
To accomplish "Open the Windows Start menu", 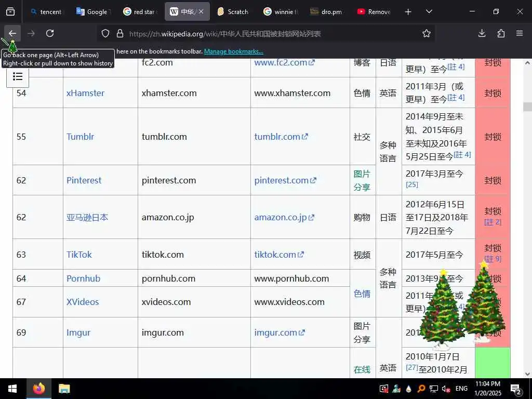I will pos(12,389).
